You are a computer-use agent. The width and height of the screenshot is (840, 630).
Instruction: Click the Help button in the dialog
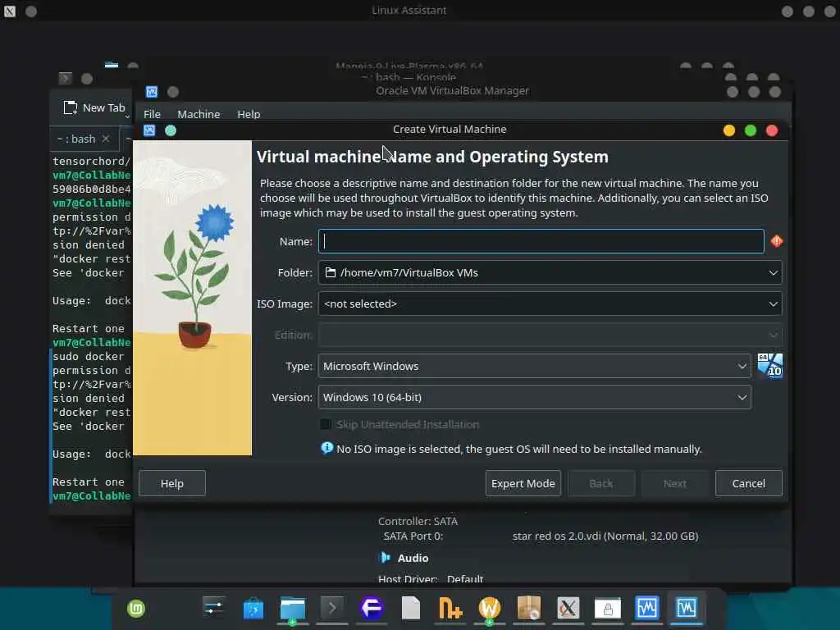tap(172, 483)
